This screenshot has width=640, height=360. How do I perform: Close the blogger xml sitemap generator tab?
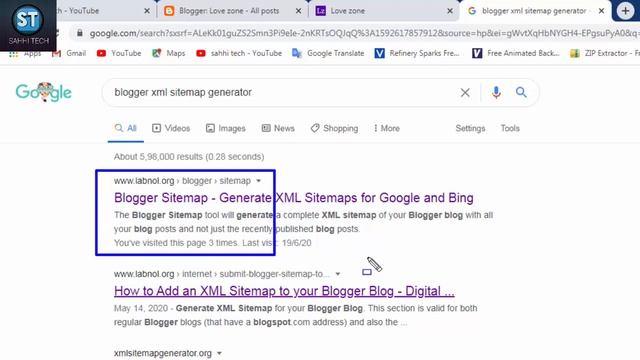click(x=601, y=11)
